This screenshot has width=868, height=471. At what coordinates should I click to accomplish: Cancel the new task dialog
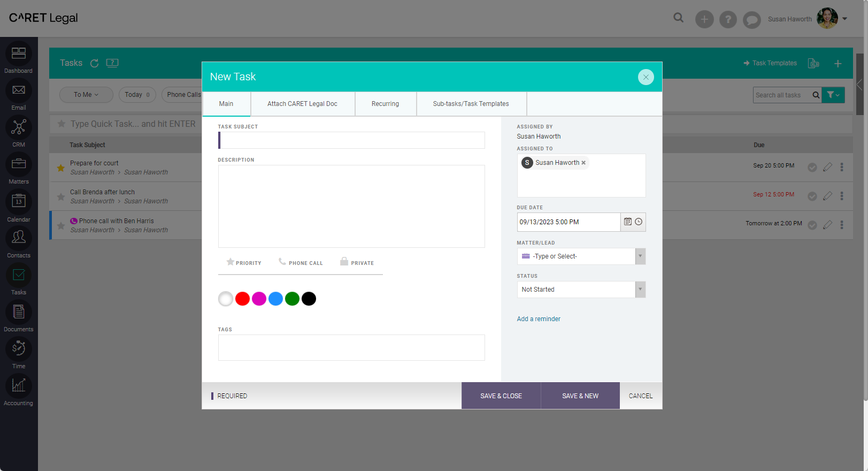(641, 396)
